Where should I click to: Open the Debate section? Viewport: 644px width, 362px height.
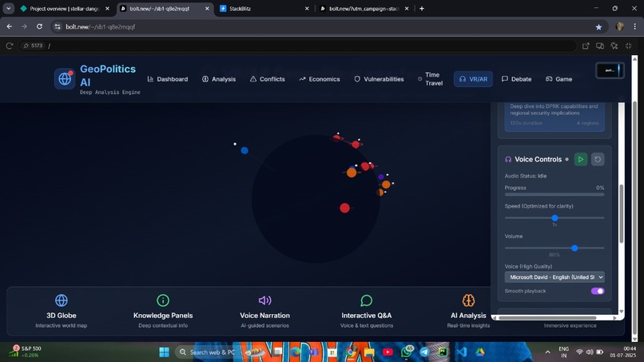517,79
